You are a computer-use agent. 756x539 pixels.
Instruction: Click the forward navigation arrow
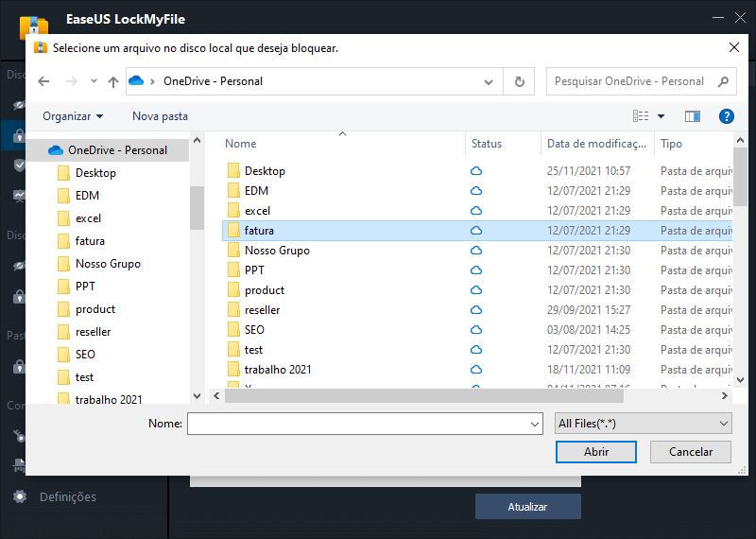click(72, 81)
